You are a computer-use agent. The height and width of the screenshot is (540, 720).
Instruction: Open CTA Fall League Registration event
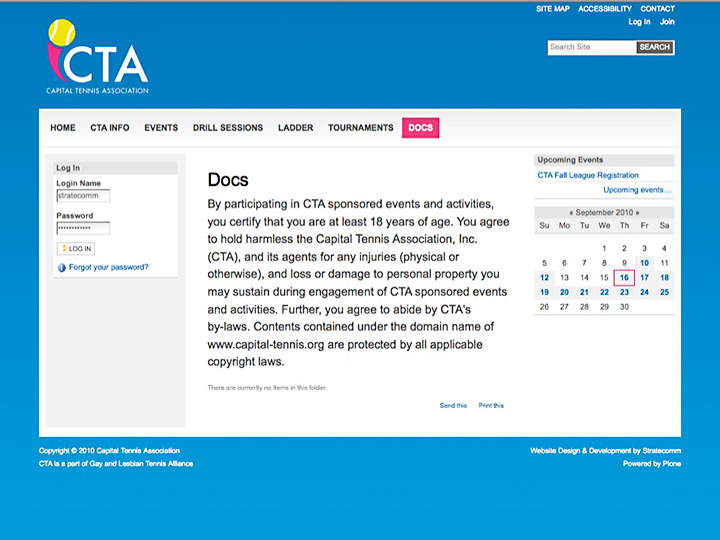(x=588, y=175)
